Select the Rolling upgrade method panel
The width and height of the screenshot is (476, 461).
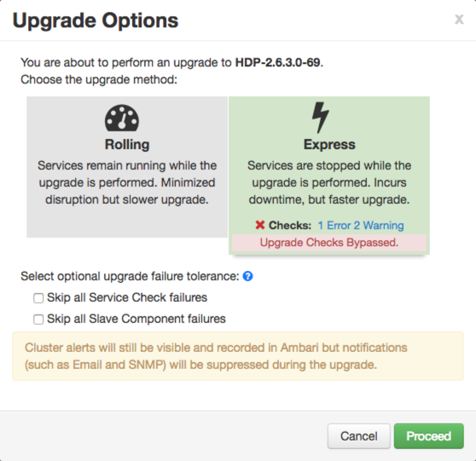[x=127, y=167]
